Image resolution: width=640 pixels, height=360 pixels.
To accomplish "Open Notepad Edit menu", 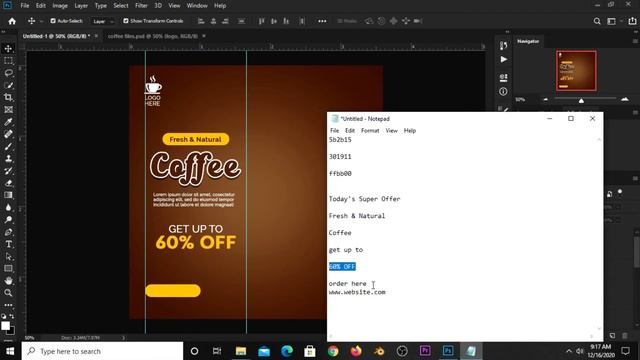I will click(350, 131).
